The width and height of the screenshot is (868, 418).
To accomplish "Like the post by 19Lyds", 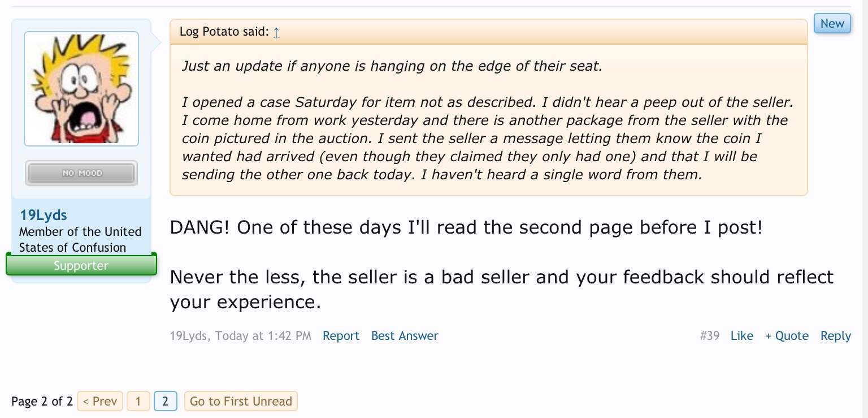I will 741,336.
